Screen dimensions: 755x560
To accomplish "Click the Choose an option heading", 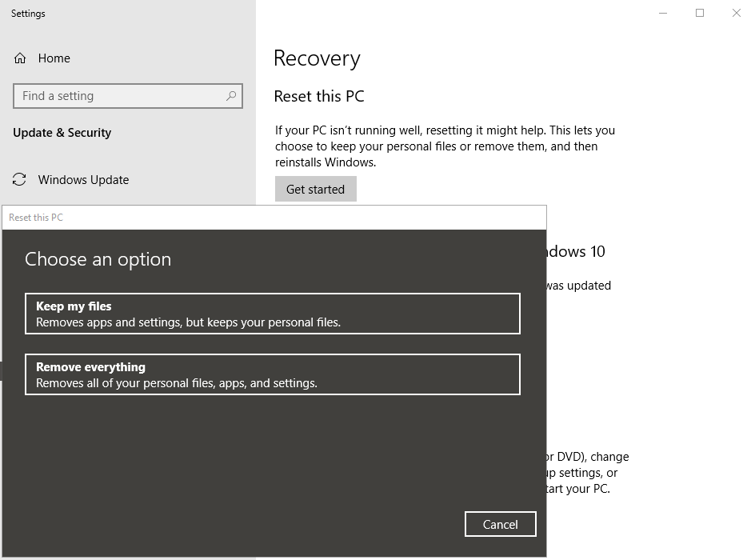I will point(98,259).
